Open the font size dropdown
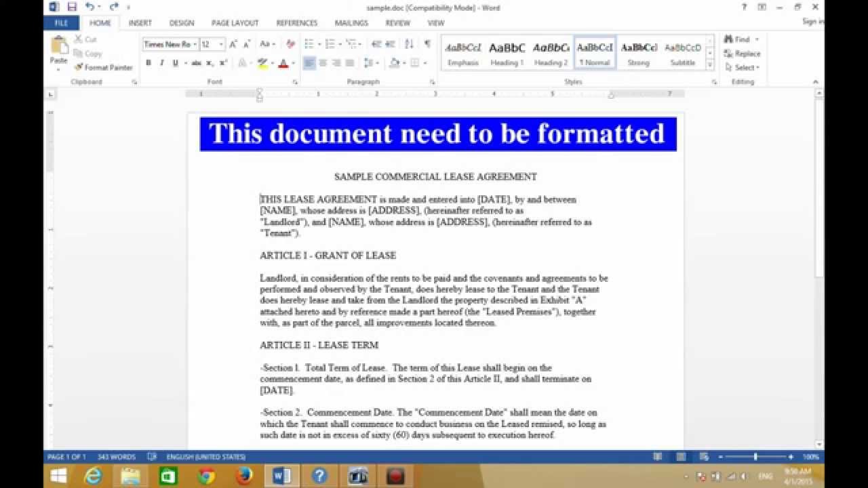 click(x=221, y=44)
